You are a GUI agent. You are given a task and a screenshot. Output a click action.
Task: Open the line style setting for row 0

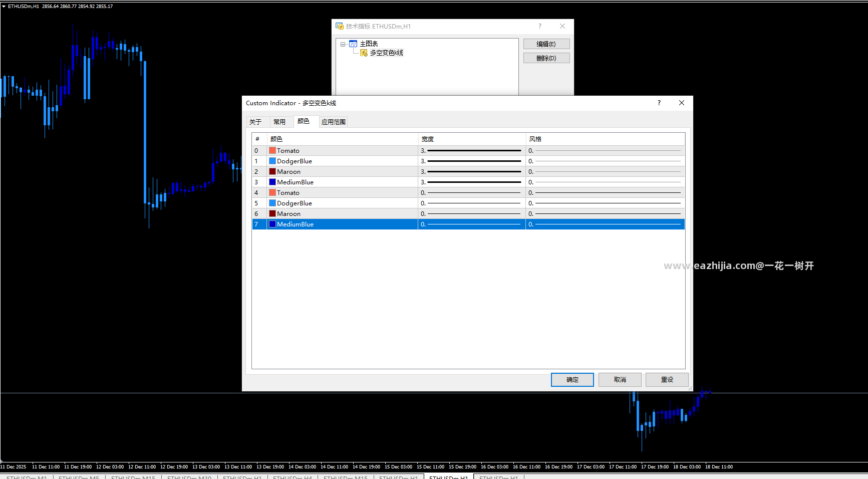(605, 150)
